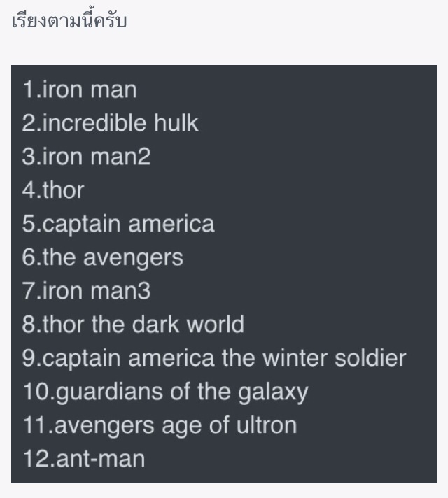Click the word 'galaxy' in line ten

[274, 393]
